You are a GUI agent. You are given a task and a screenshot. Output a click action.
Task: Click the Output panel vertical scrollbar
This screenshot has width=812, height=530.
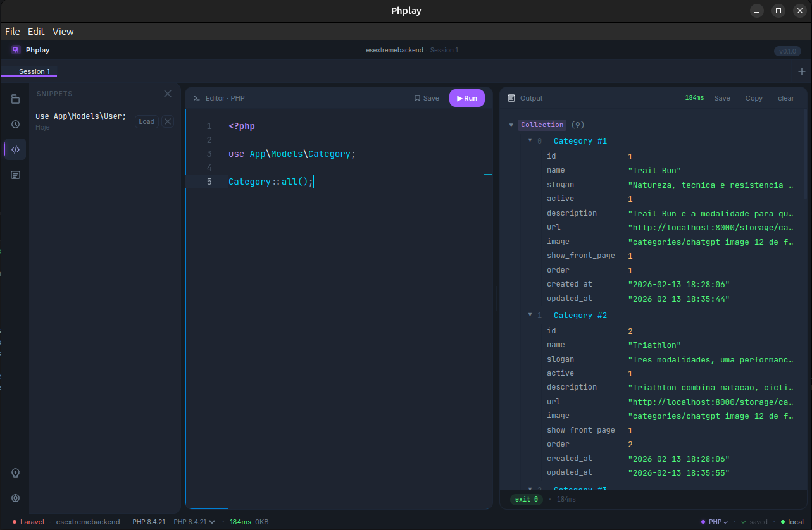click(x=805, y=155)
